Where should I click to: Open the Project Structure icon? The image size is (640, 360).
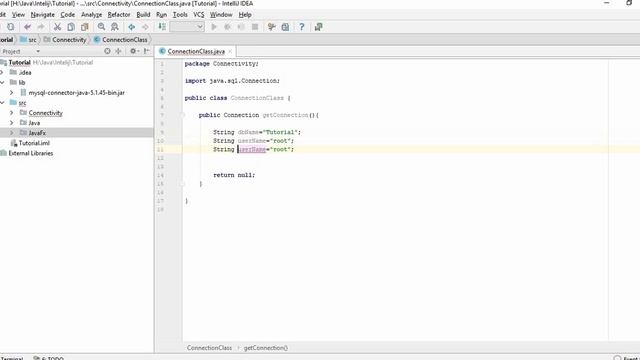pos(285,27)
